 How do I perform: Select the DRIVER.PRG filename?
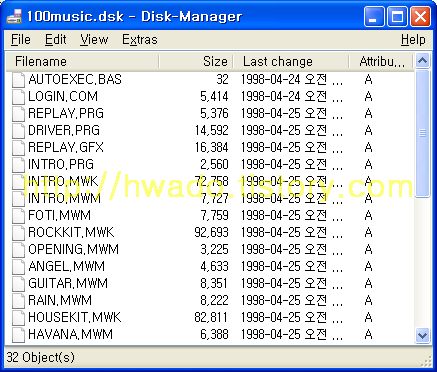(64, 131)
